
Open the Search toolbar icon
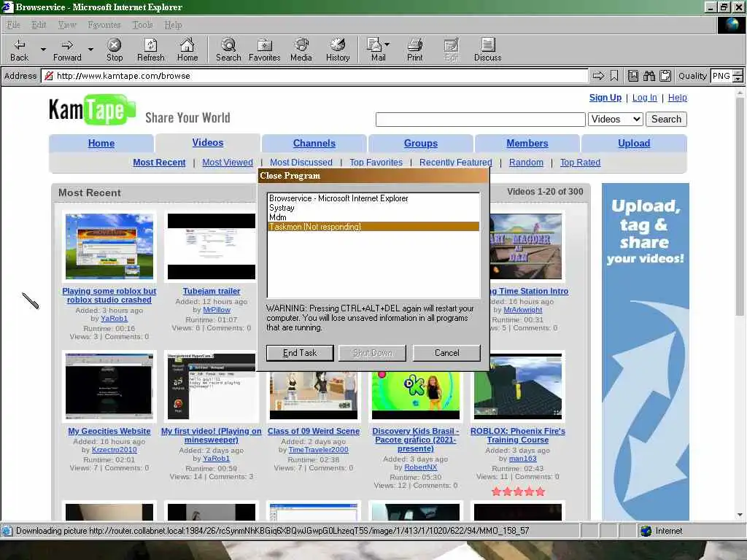pyautogui.click(x=228, y=50)
